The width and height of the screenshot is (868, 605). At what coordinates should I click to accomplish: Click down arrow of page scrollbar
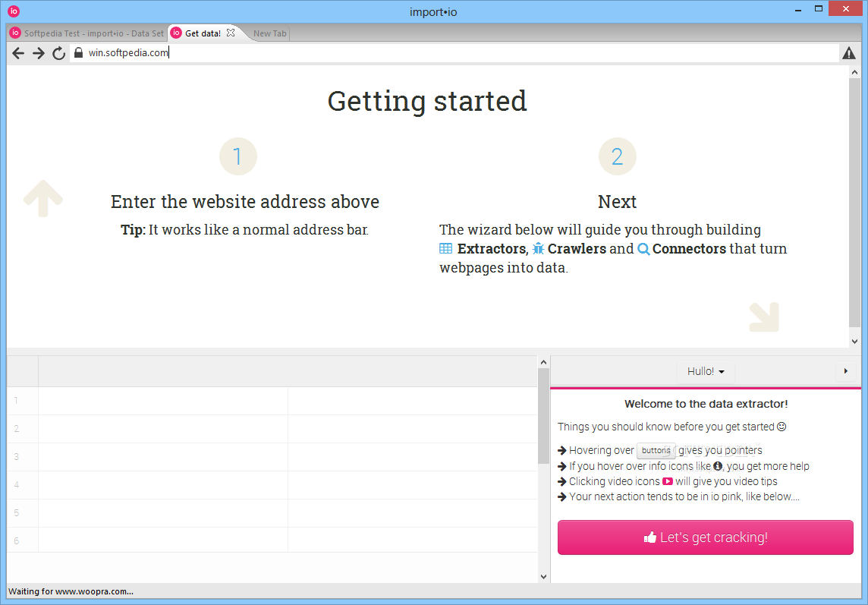(x=854, y=342)
